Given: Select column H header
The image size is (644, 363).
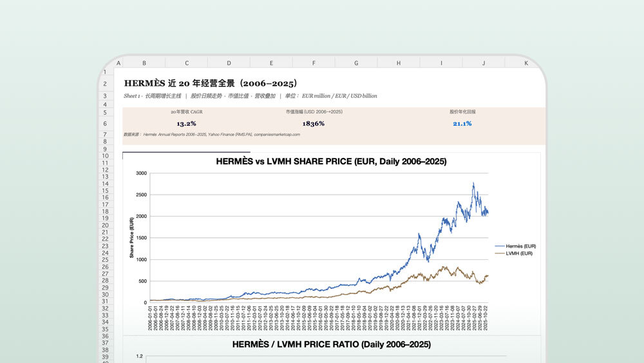Looking at the screenshot, I should (x=399, y=63).
